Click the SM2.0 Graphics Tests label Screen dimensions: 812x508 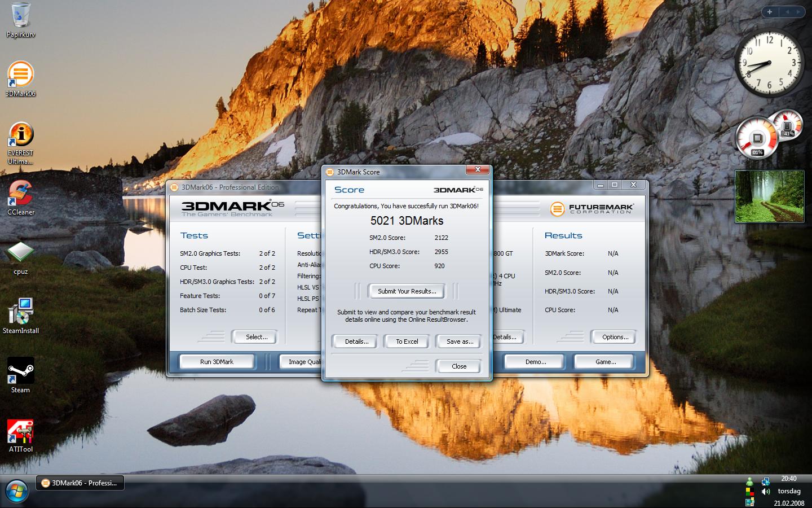(210, 253)
